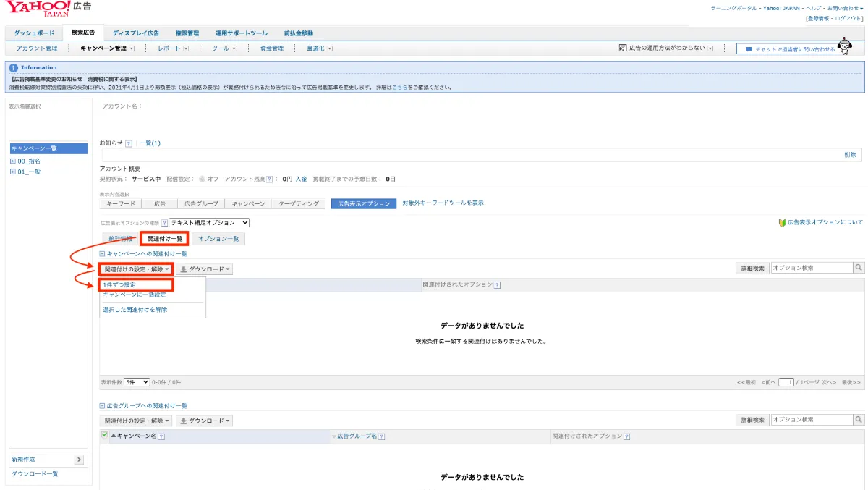Click the help icon beside 広告グループ名
The image size is (868, 490).
pos(381,436)
